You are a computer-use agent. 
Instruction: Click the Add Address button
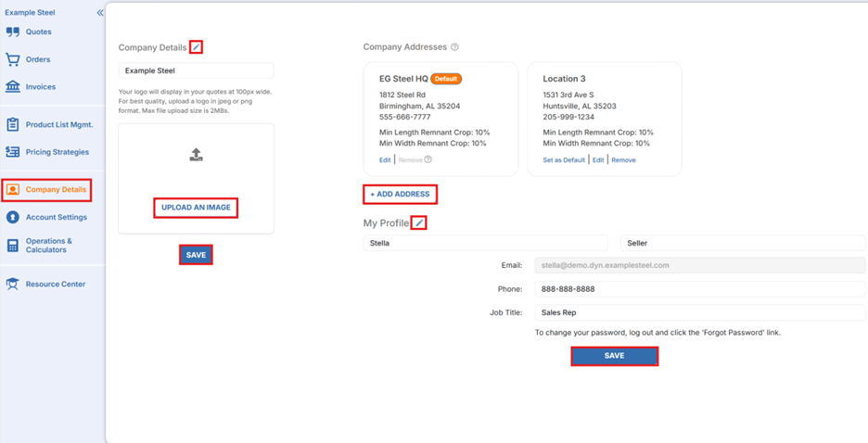pos(399,195)
